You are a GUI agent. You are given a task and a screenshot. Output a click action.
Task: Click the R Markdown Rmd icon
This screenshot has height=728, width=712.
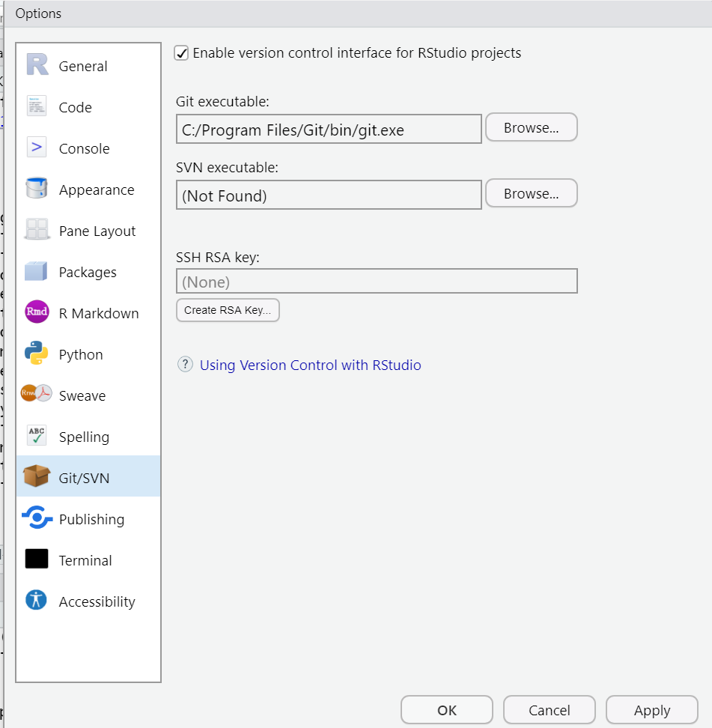pos(37,311)
